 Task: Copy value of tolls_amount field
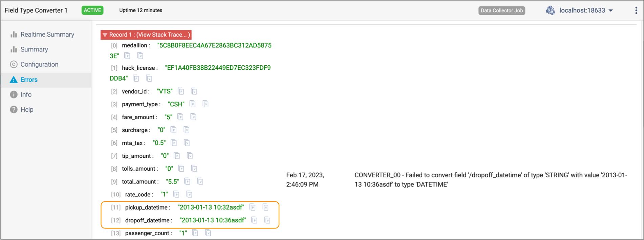point(194,169)
